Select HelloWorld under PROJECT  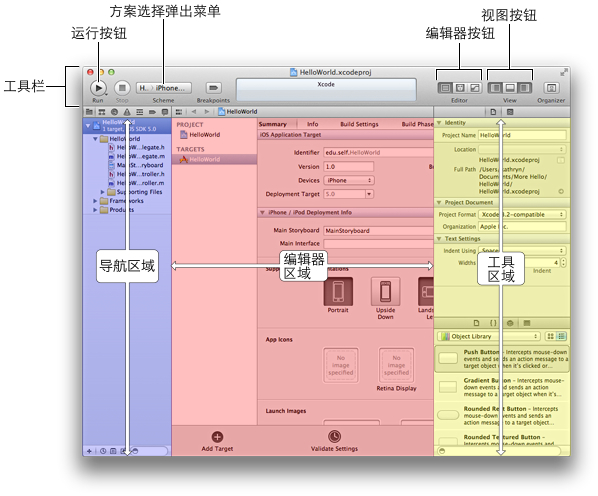click(x=201, y=135)
